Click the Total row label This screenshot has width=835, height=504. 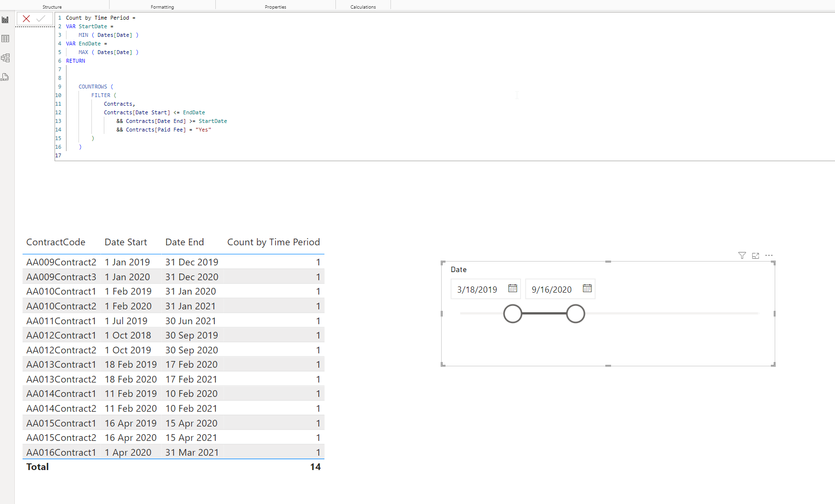(37, 467)
